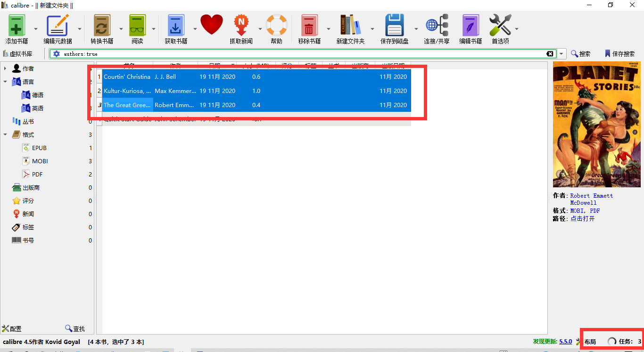
Task: Select the Courtin' Christina title cell
Action: point(127,76)
